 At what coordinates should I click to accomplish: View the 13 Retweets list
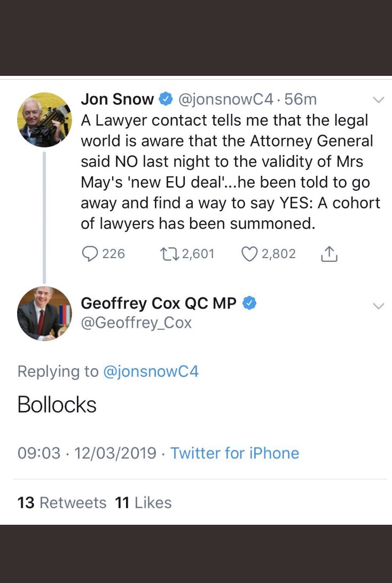pos(62,503)
